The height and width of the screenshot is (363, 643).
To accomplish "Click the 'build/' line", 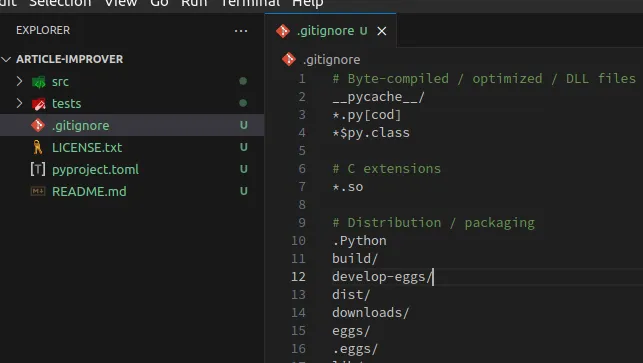I will [x=355, y=259].
